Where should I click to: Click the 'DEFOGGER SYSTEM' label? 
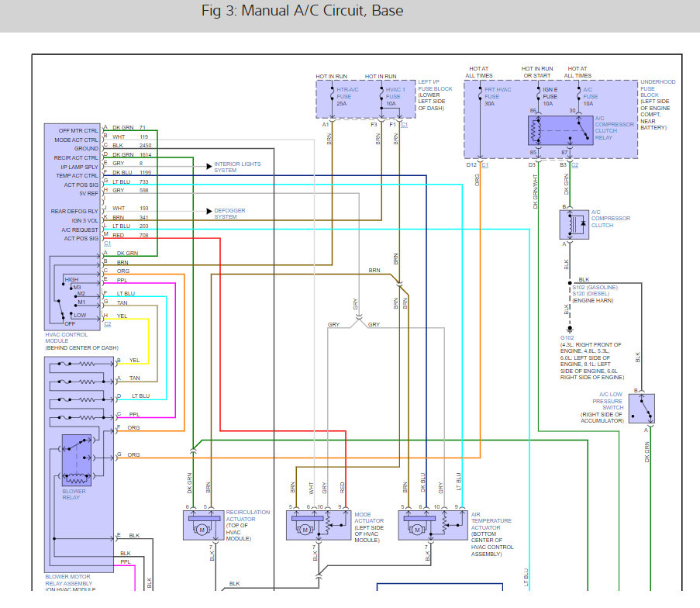tap(229, 213)
